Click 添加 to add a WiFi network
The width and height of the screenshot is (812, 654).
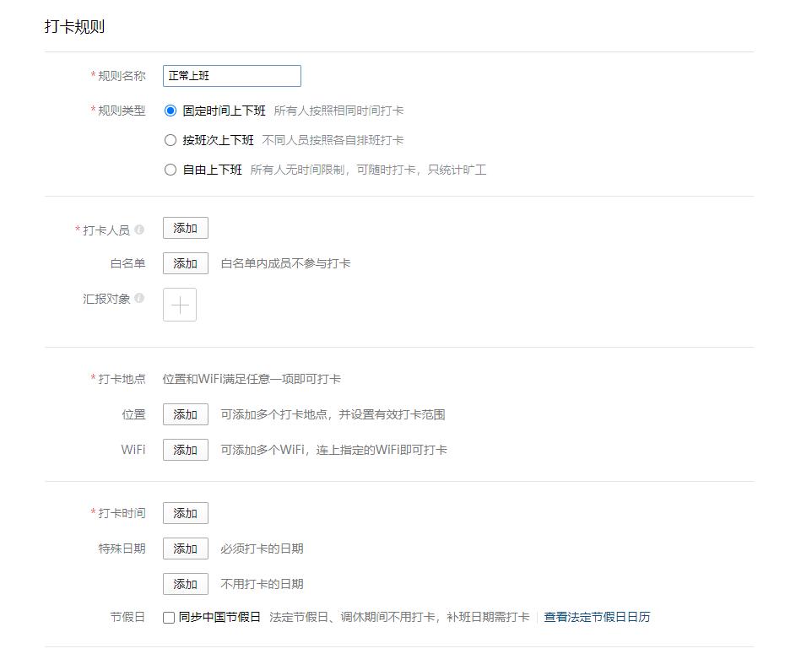pyautogui.click(x=184, y=450)
